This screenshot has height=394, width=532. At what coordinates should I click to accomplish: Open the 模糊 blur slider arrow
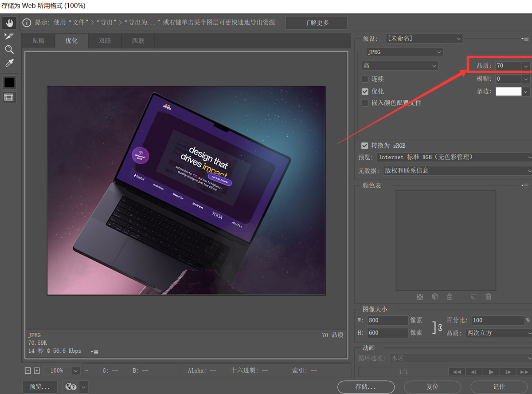point(526,79)
